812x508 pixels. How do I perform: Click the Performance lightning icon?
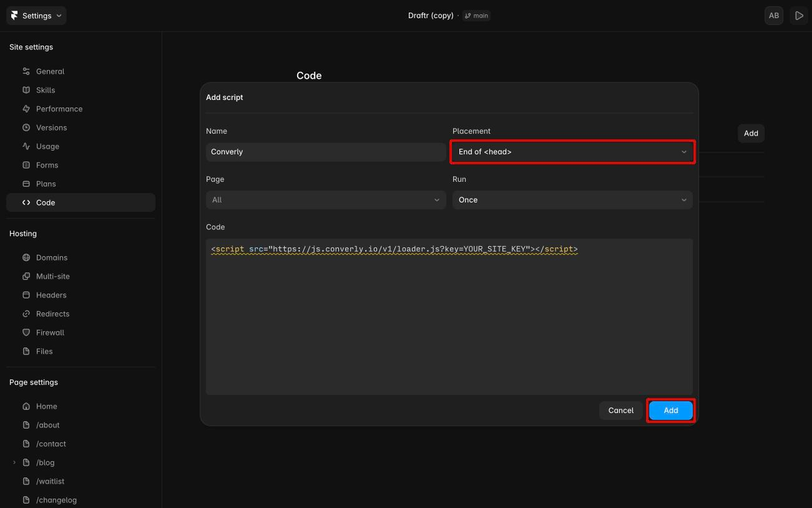[26, 109]
